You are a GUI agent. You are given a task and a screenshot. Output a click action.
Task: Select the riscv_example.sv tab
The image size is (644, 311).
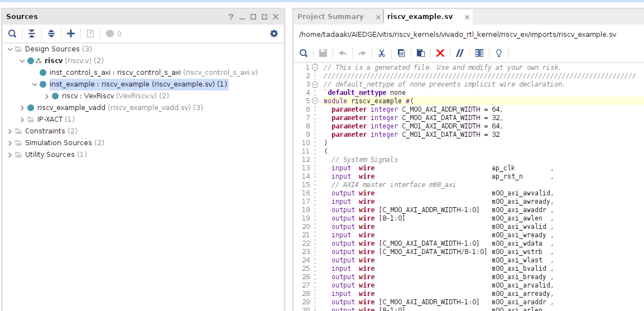[x=420, y=17]
